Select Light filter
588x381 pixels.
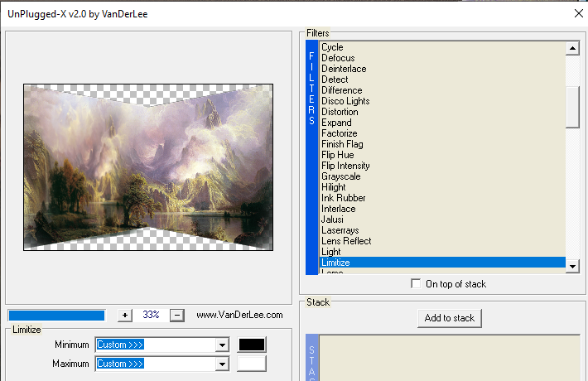click(x=442, y=252)
